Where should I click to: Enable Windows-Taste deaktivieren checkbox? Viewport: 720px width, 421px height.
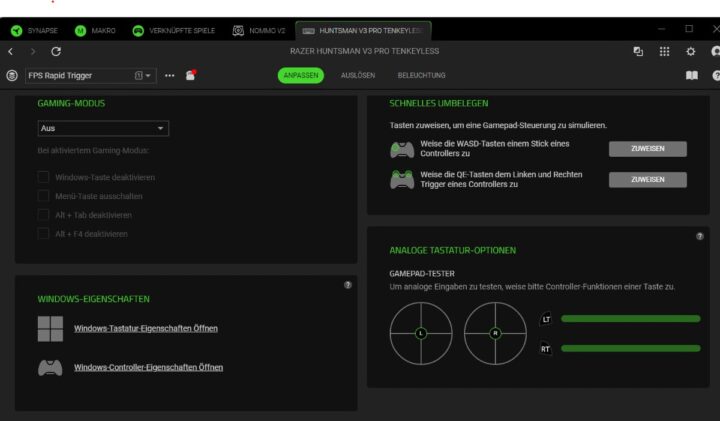click(x=43, y=177)
